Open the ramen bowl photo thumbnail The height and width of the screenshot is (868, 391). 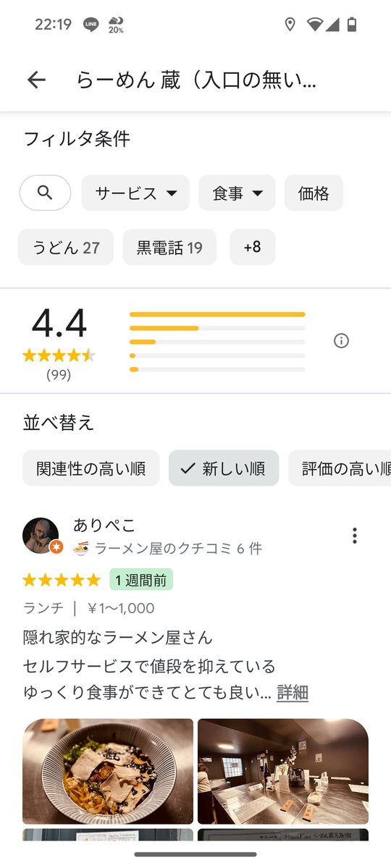[108, 771]
